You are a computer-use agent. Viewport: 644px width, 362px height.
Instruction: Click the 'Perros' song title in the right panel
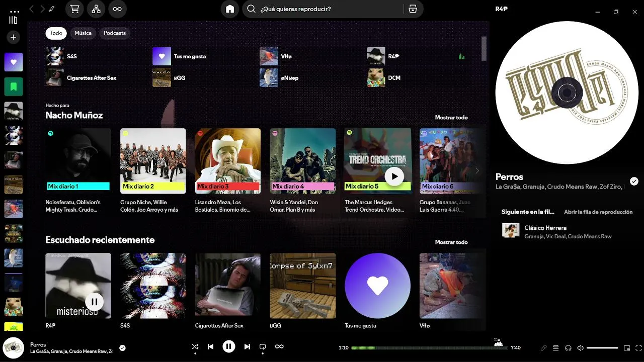click(x=509, y=177)
